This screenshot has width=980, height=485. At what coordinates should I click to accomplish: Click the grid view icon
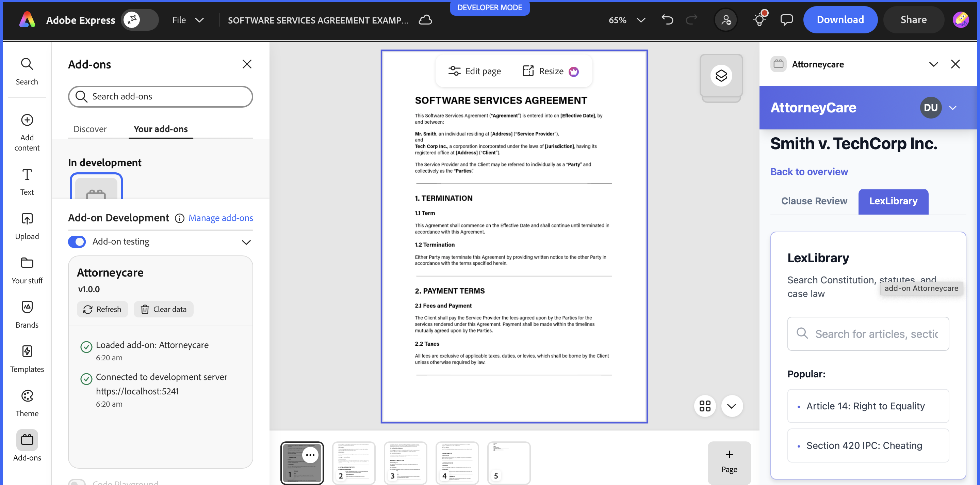(x=705, y=406)
